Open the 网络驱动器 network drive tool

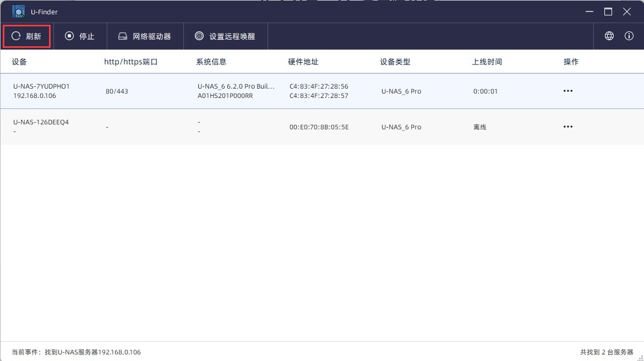pos(145,36)
